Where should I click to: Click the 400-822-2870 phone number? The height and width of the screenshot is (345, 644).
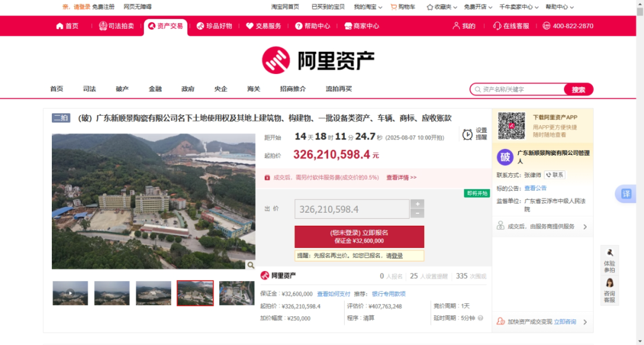[572, 26]
